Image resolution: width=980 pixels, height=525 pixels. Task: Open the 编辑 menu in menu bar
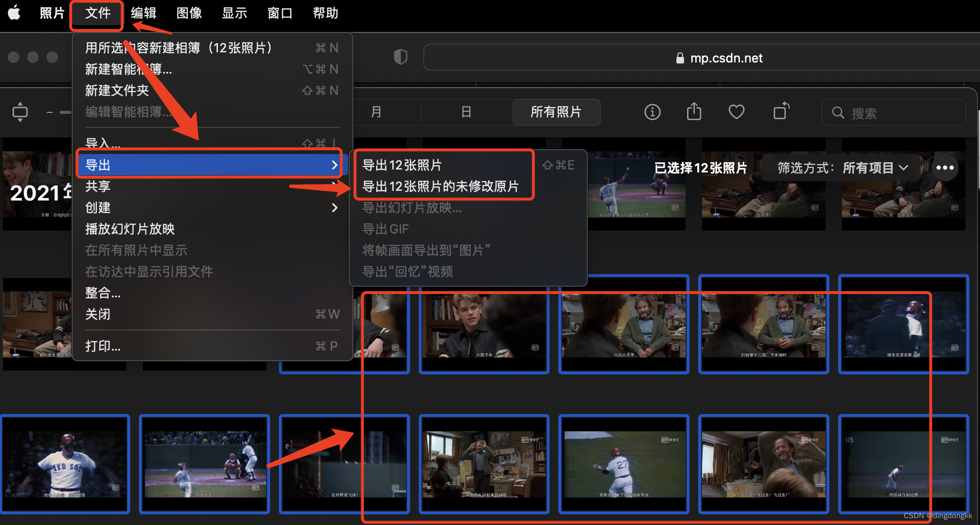point(143,13)
